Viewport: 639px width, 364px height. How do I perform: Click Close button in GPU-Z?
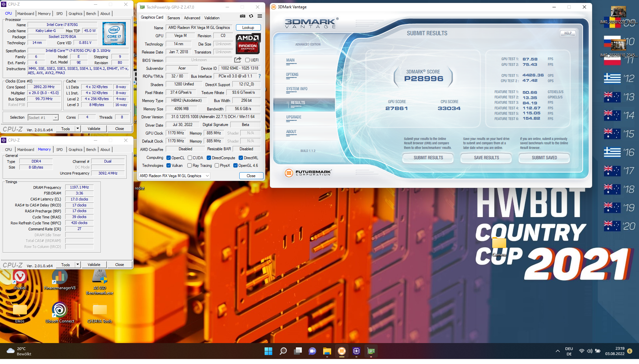(x=251, y=176)
